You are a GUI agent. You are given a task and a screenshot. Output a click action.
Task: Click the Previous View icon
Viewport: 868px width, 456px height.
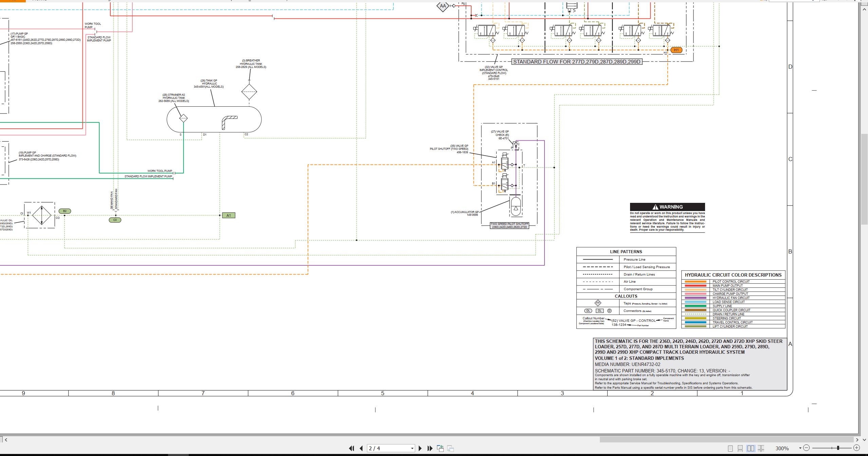(x=440, y=448)
